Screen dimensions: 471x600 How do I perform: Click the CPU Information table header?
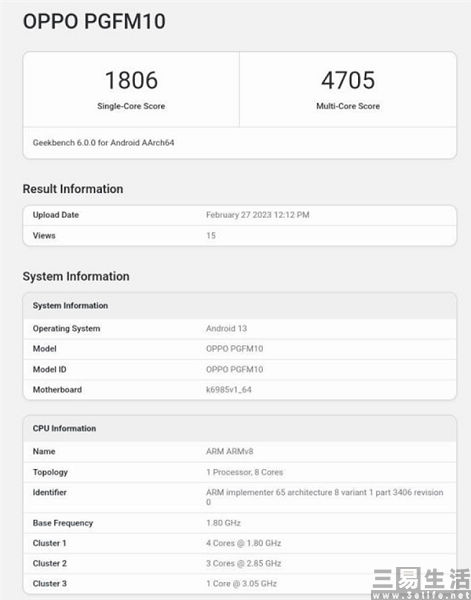point(64,429)
